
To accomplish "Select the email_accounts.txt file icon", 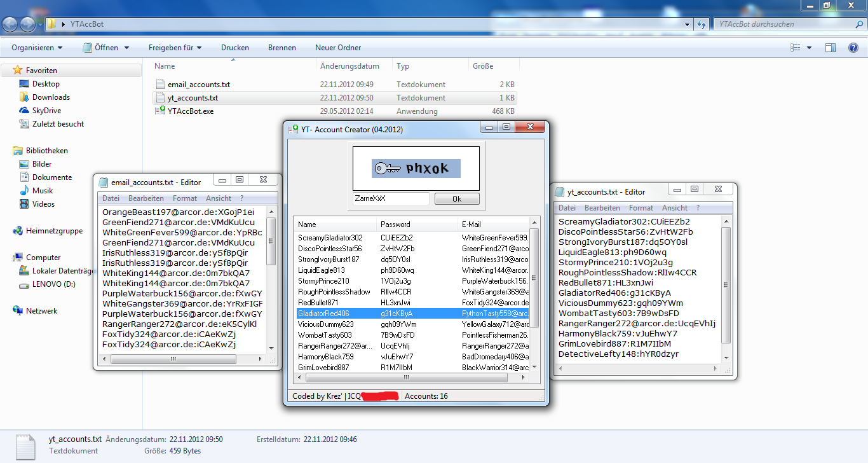I will click(x=160, y=85).
